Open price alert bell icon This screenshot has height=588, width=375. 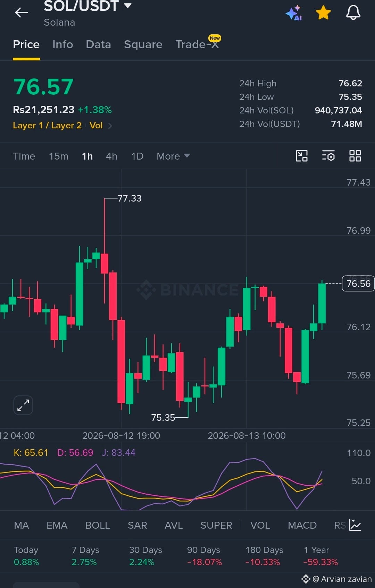[x=353, y=13]
